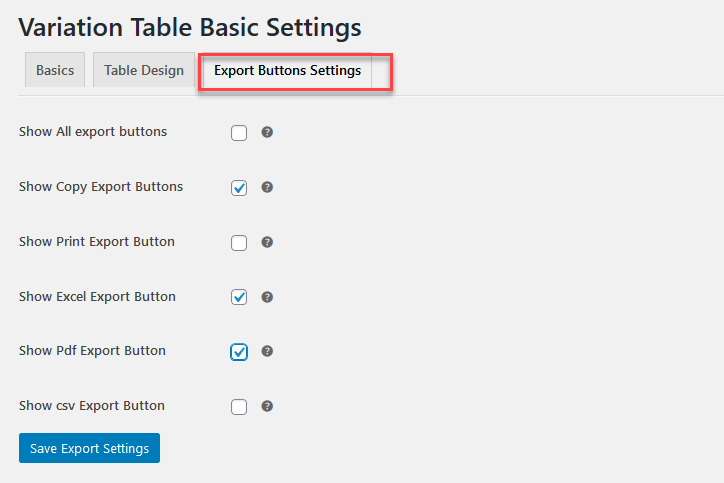This screenshot has height=483, width=724.
Task: Tick the Show Print Export Button checkbox
Action: (239, 243)
